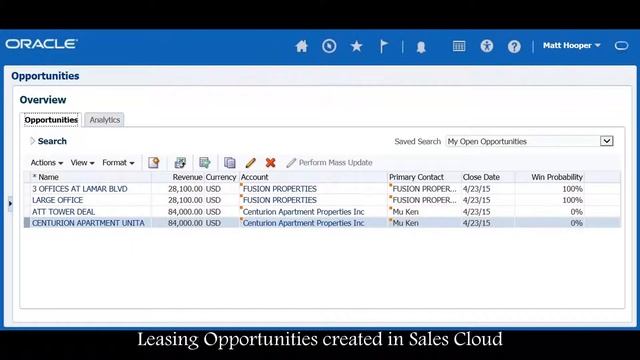The height and width of the screenshot is (360, 640).
Task: Click the Delete red X icon
Action: point(270,162)
